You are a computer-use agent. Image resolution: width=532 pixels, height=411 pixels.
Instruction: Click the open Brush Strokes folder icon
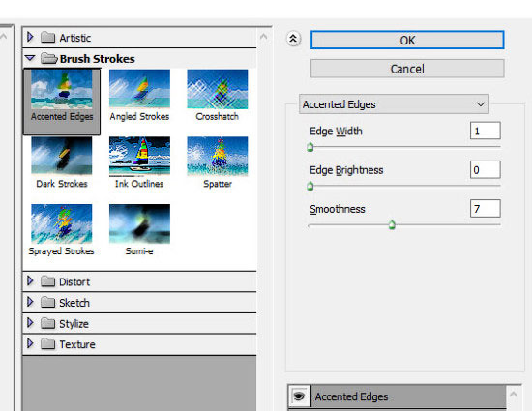(49, 59)
